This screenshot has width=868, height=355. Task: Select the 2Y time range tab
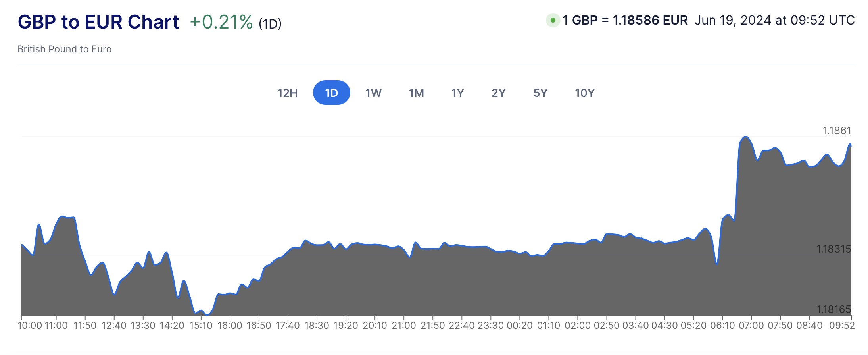point(498,93)
